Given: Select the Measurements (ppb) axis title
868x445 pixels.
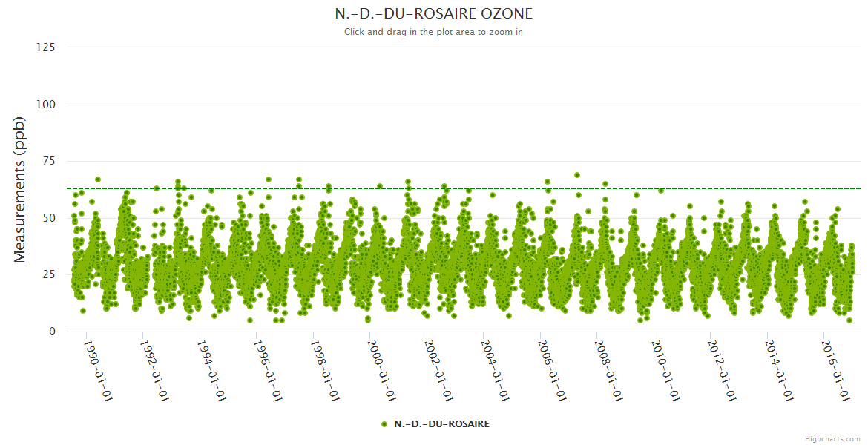Looking at the screenshot, I should [20, 190].
